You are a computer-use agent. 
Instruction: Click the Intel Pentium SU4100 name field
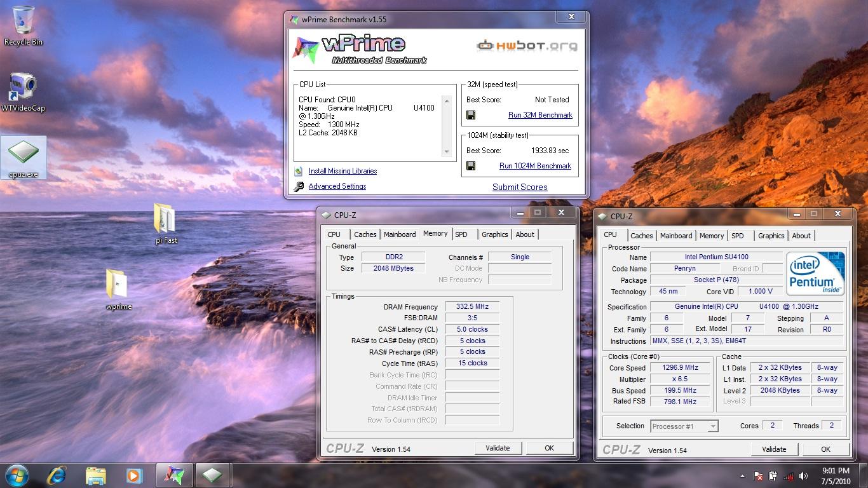point(716,257)
